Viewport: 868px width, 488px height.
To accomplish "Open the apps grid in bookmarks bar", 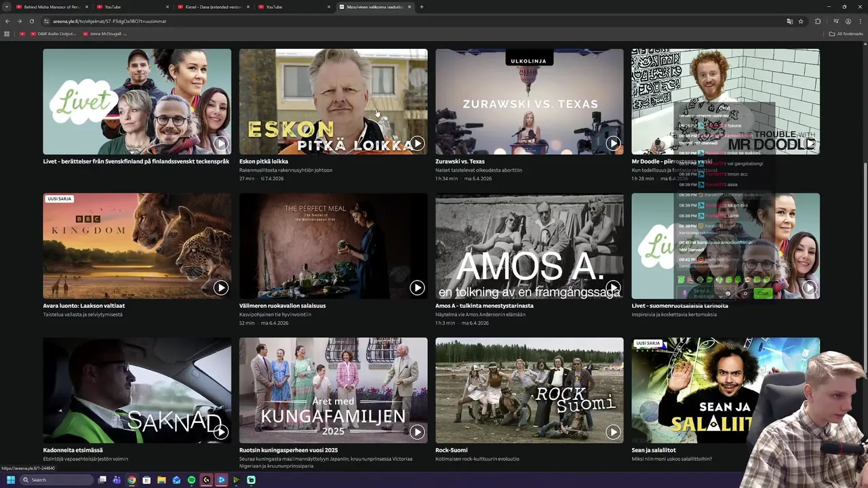I will tap(7, 34).
